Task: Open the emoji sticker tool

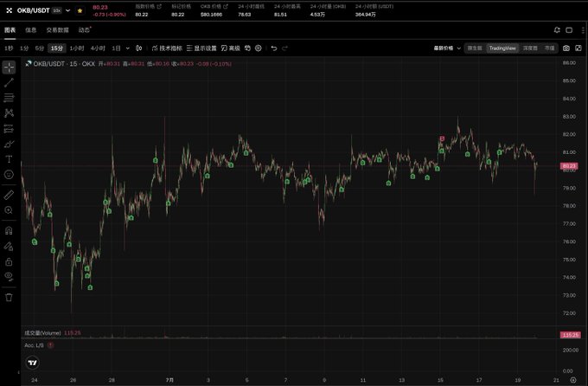Action: tap(9, 175)
